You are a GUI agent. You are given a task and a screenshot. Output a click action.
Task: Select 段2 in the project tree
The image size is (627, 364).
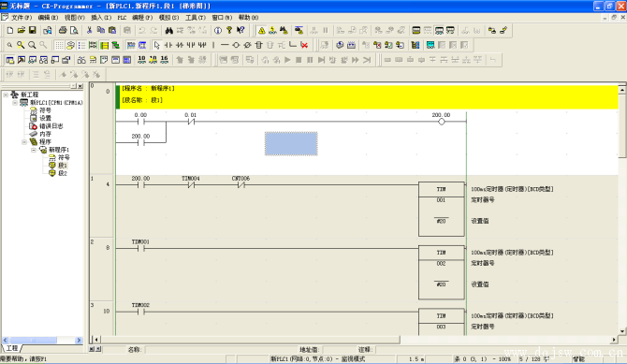pos(63,173)
